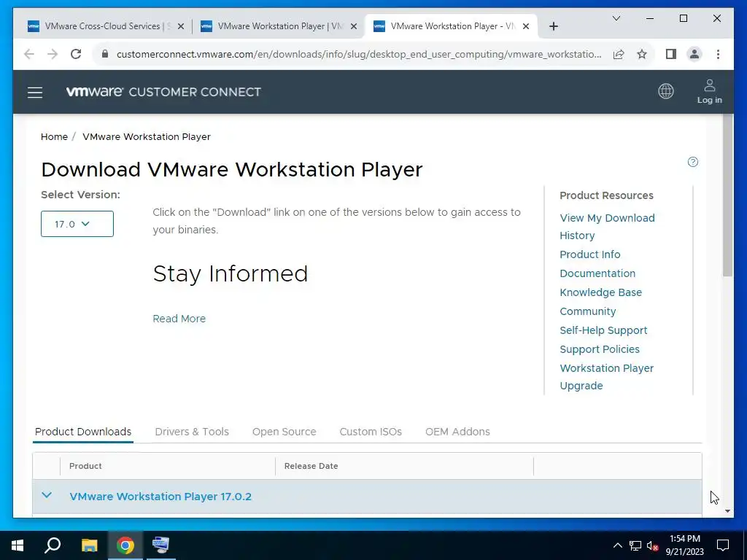Click the Chrome taskbar icon
This screenshot has height=560, width=747.
[125, 545]
